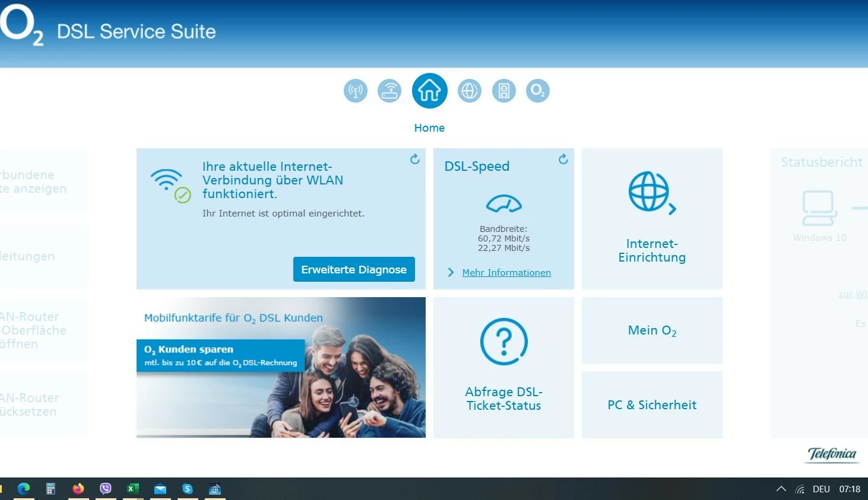Screen dimensions: 868x500
Task: Open Microsoft Edge from the taskbar
Action: point(24,489)
